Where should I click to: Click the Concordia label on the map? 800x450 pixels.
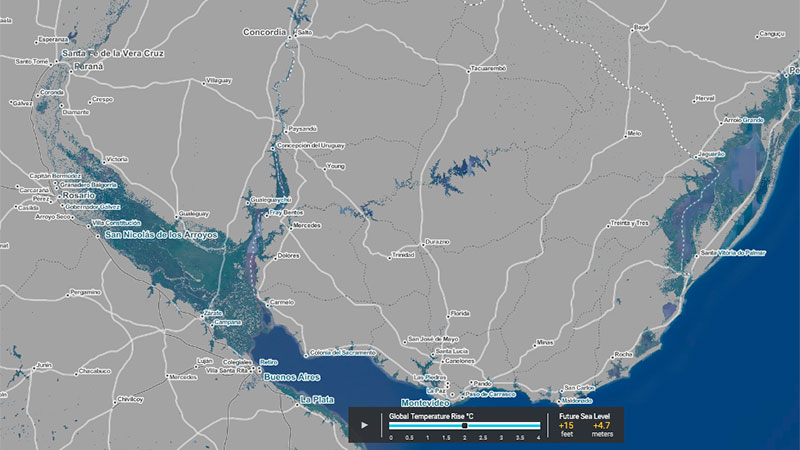click(266, 32)
